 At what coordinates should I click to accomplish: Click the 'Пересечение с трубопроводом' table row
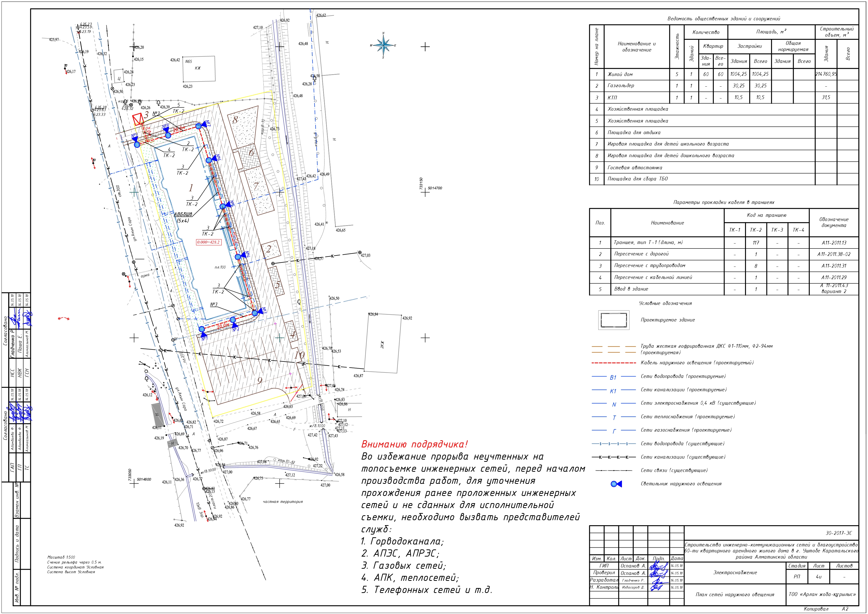pos(724,266)
